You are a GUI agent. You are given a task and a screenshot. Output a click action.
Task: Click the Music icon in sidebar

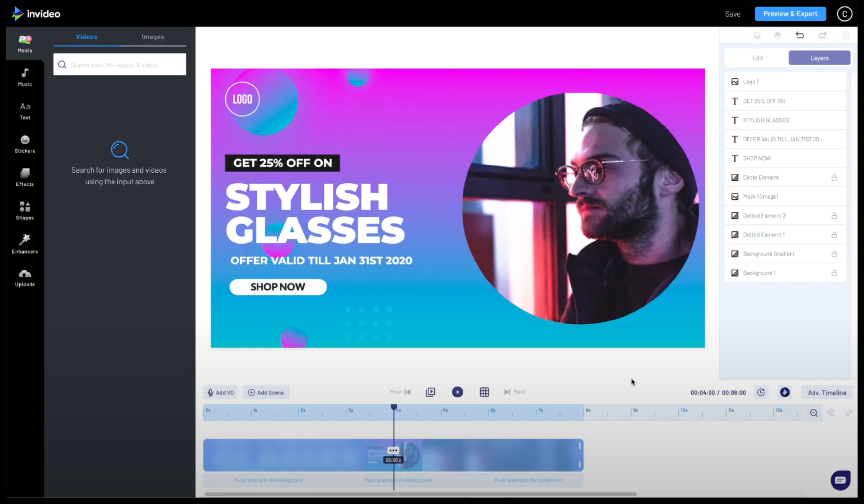pos(25,77)
